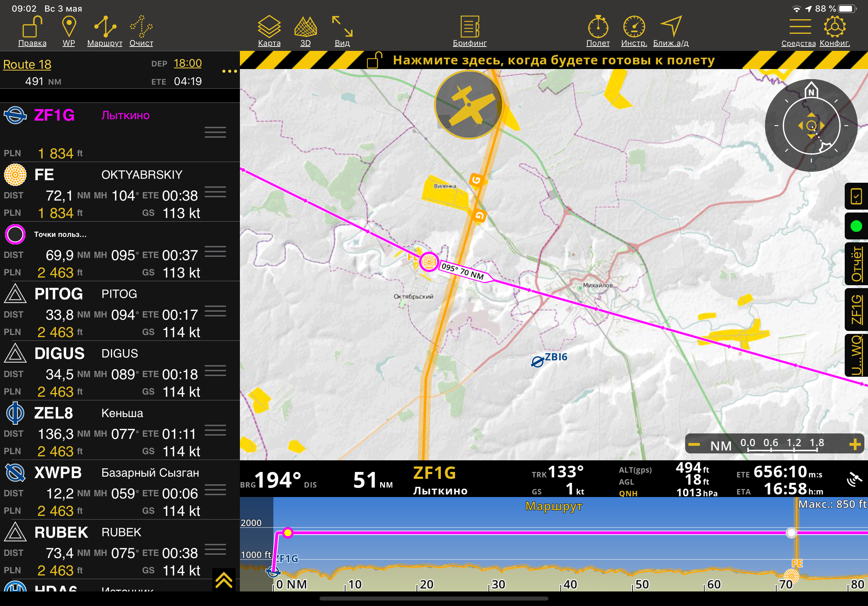Open the Route 18 name link
The width and height of the screenshot is (868, 606).
pos(27,65)
